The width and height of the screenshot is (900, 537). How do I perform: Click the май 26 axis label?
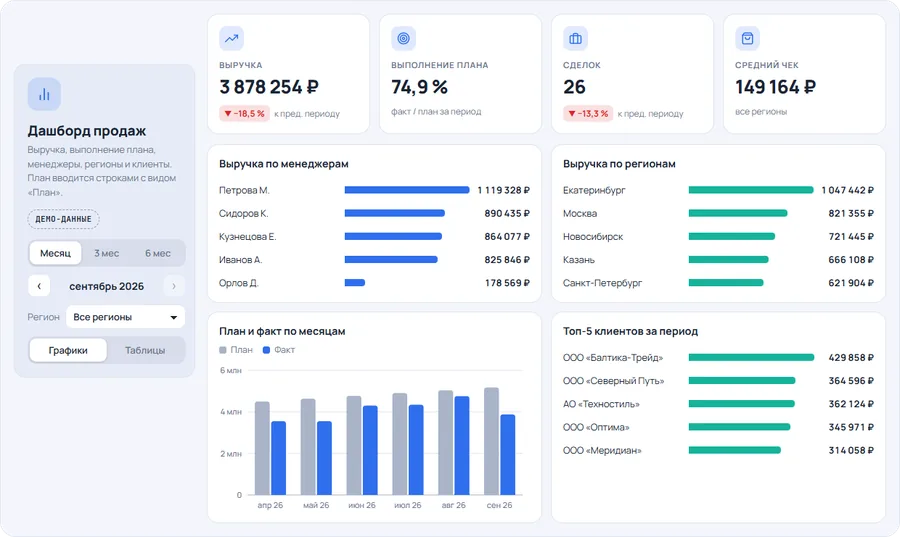(x=316, y=505)
